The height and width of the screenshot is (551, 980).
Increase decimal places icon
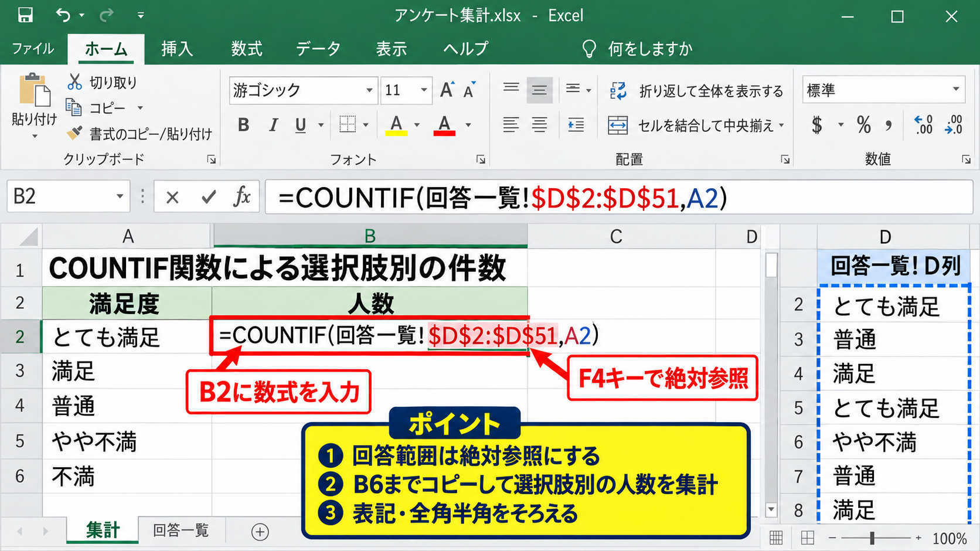click(923, 124)
